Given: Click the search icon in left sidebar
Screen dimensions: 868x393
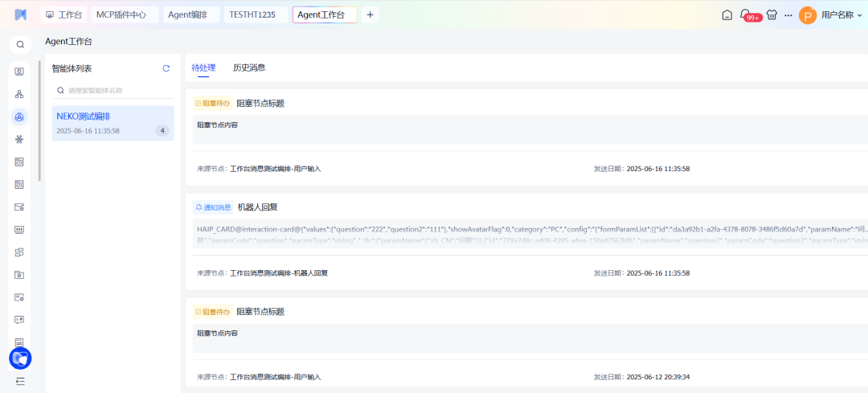Looking at the screenshot, I should pyautogui.click(x=20, y=45).
